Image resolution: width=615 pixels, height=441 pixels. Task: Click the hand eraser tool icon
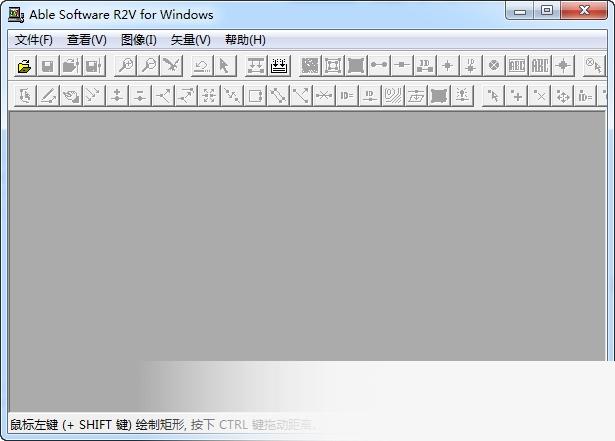71,96
